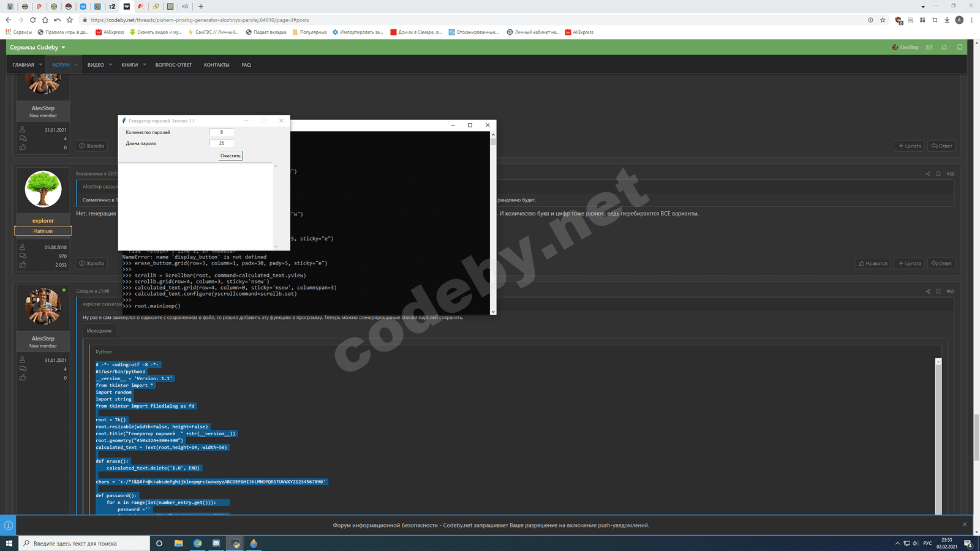Click the Очистить button in password generator
The image size is (980, 551).
230,156
